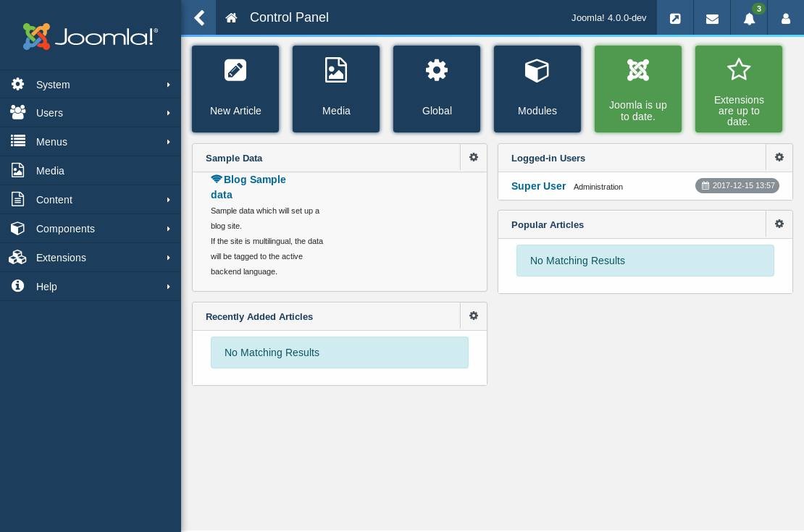
Task: Click the Logged-in Users panel heading
Action: [x=548, y=159]
